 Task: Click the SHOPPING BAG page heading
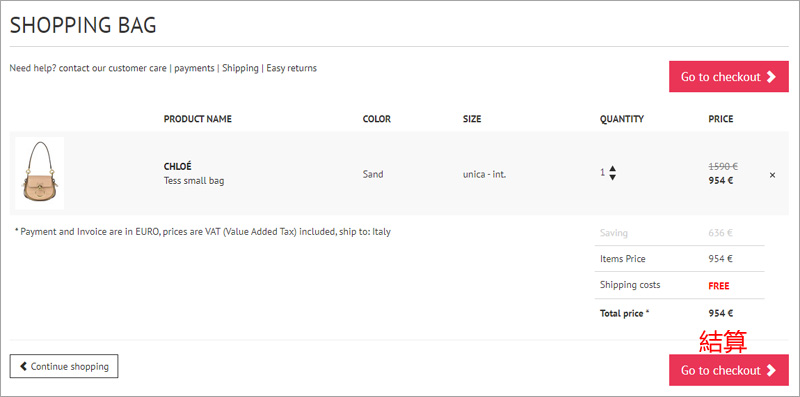click(83, 25)
